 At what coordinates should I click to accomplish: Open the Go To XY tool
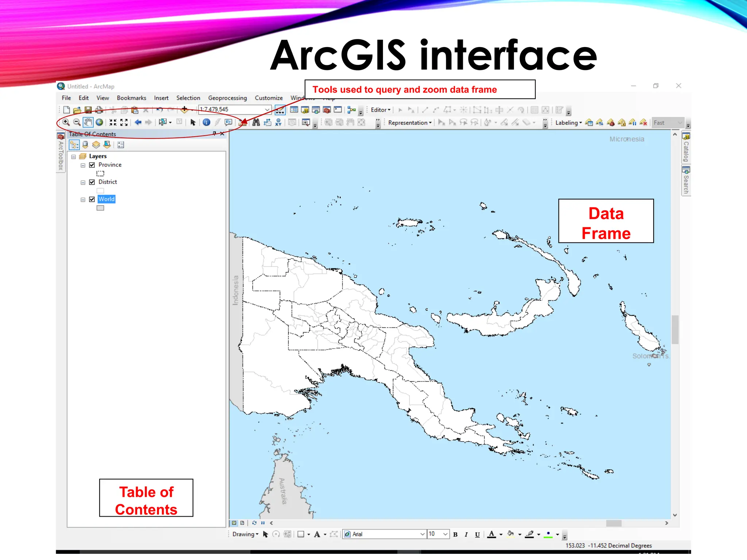click(278, 122)
